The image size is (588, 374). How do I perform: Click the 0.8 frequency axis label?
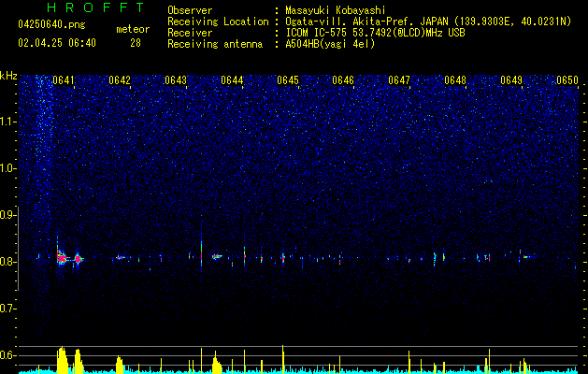[7, 262]
